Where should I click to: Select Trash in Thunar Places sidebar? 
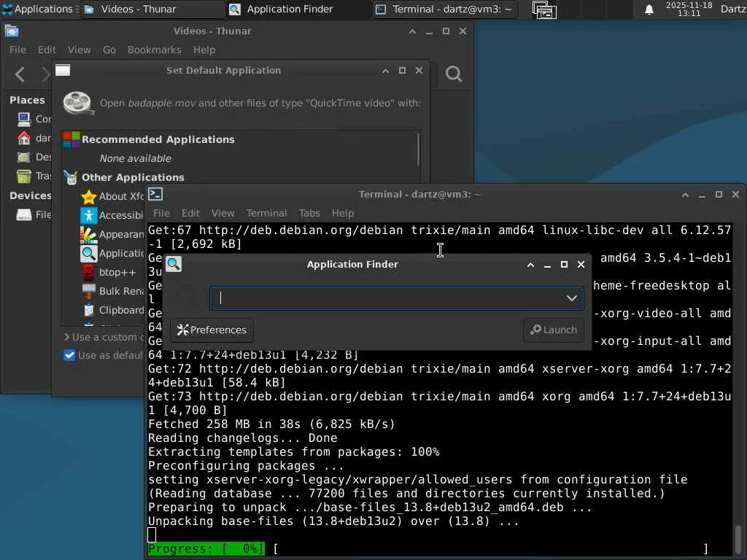tap(34, 176)
